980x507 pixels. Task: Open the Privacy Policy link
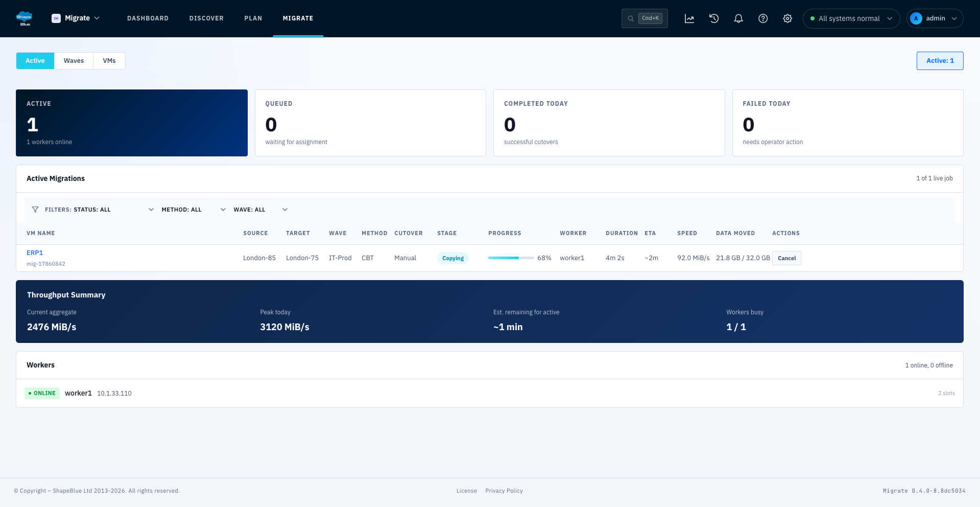click(x=504, y=491)
